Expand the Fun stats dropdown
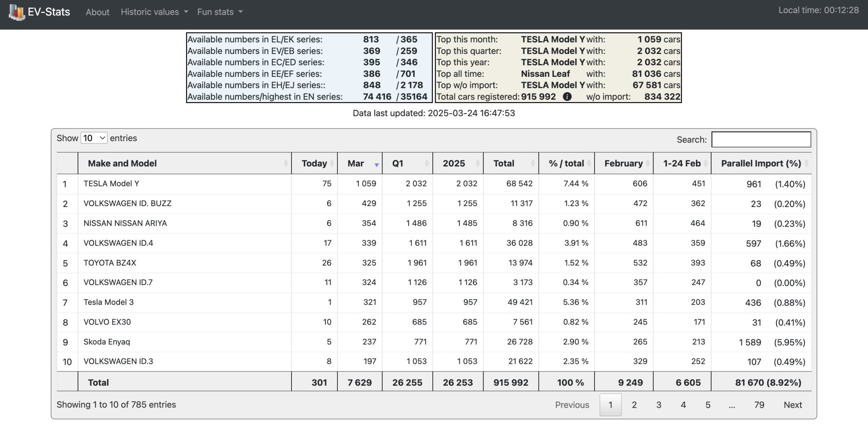This screenshot has height=425, width=868. (x=220, y=12)
